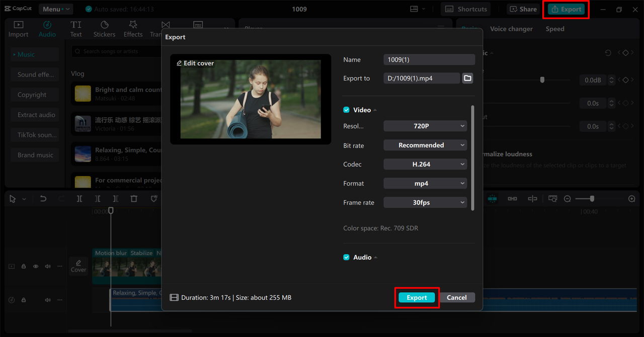
Task: Collapse the Audio section arrow
Action: (x=376, y=258)
